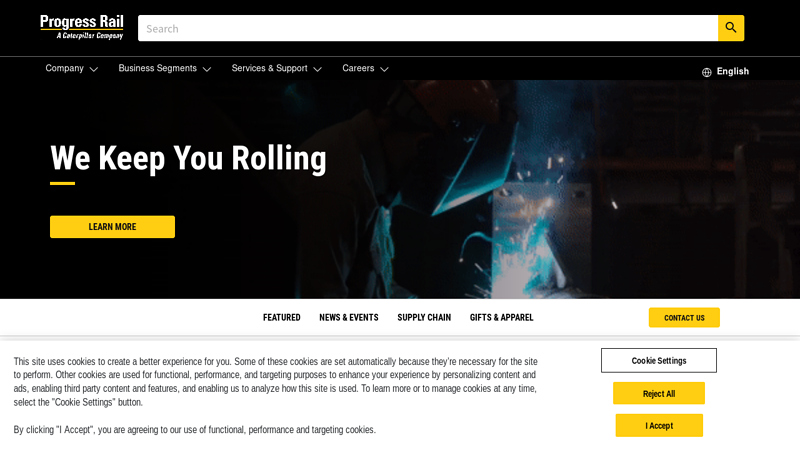Screen dimensions: 800x450
Task: Click the yellow search magnifier icon
Action: pyautogui.click(x=731, y=28)
